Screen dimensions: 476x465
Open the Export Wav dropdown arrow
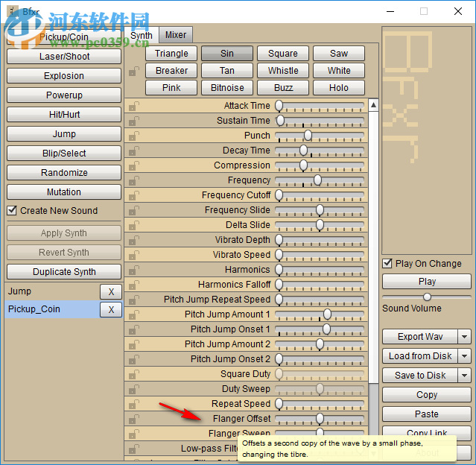(464, 337)
